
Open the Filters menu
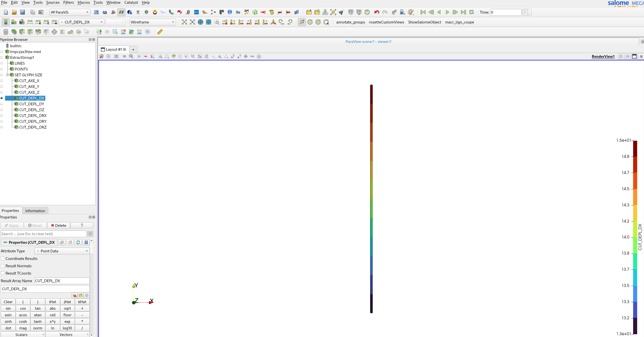point(69,3)
